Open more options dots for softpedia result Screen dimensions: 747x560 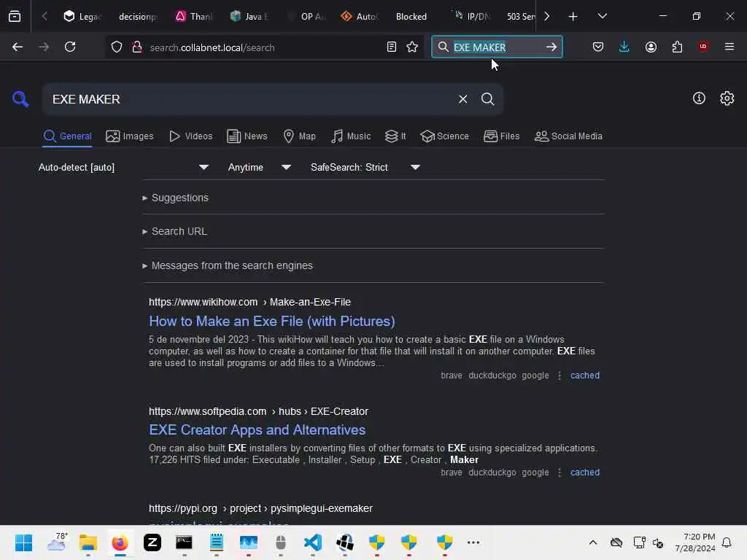point(560,472)
